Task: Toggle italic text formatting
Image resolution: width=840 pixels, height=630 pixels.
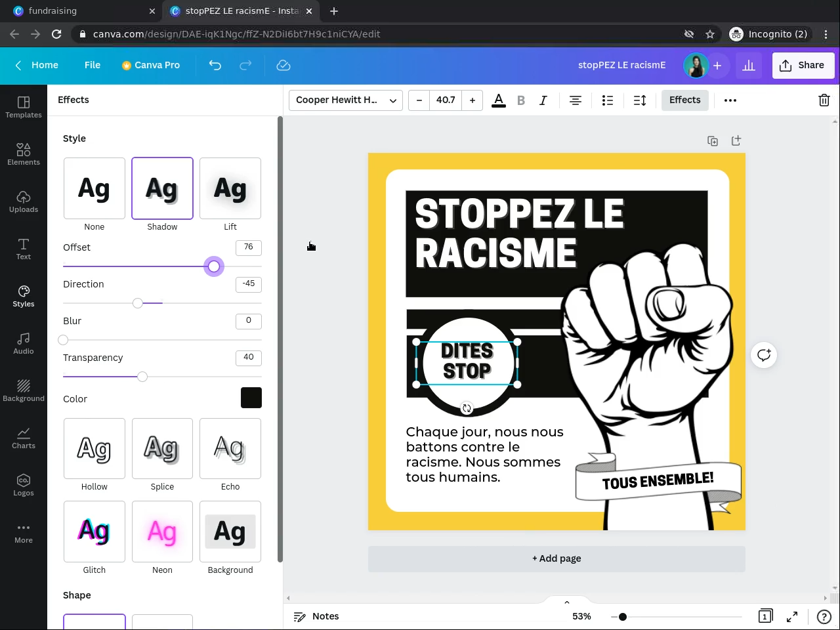Action: (543, 100)
